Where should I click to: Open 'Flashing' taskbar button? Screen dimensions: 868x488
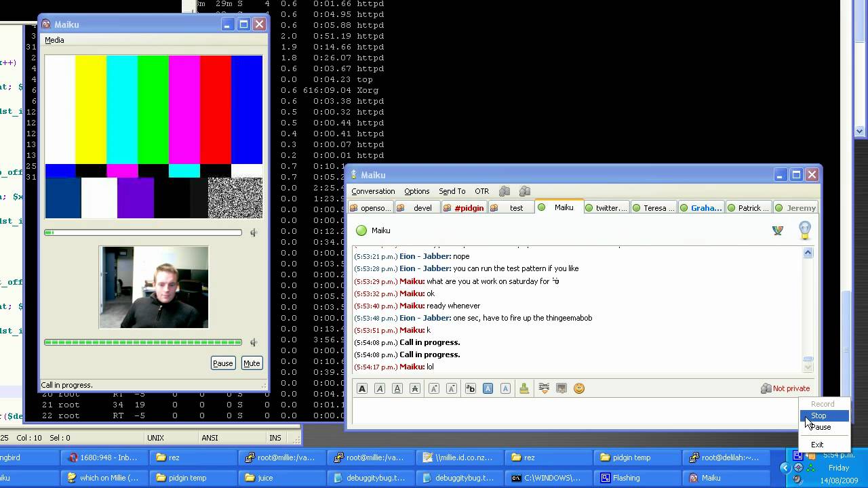click(637, 478)
